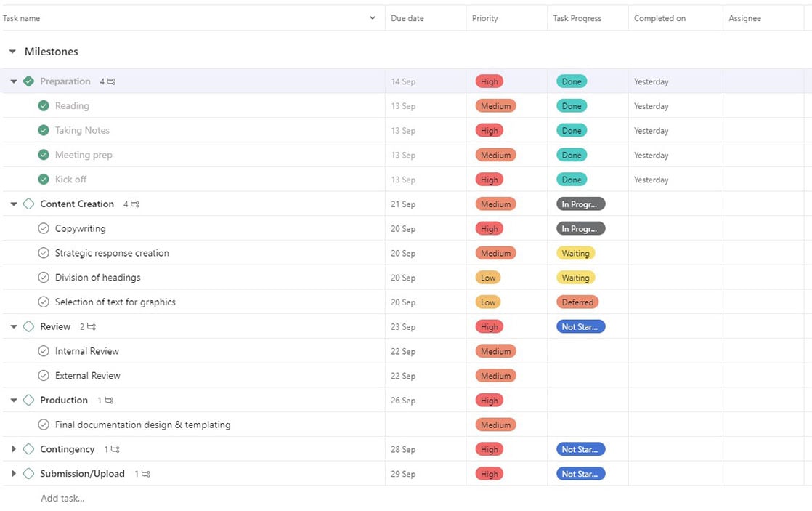
Task: Mark Internal Review task complete
Action: pos(44,351)
